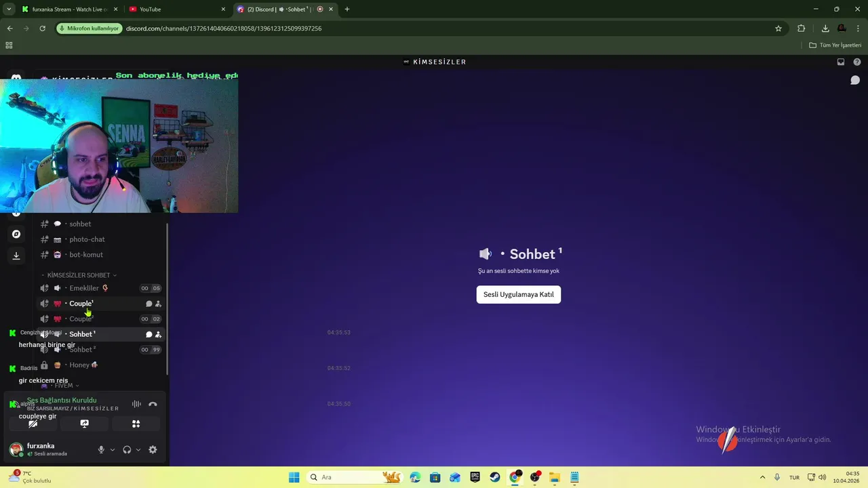Screen dimensions: 868x488
Task: Start screen share in voice panel
Action: tap(84, 424)
